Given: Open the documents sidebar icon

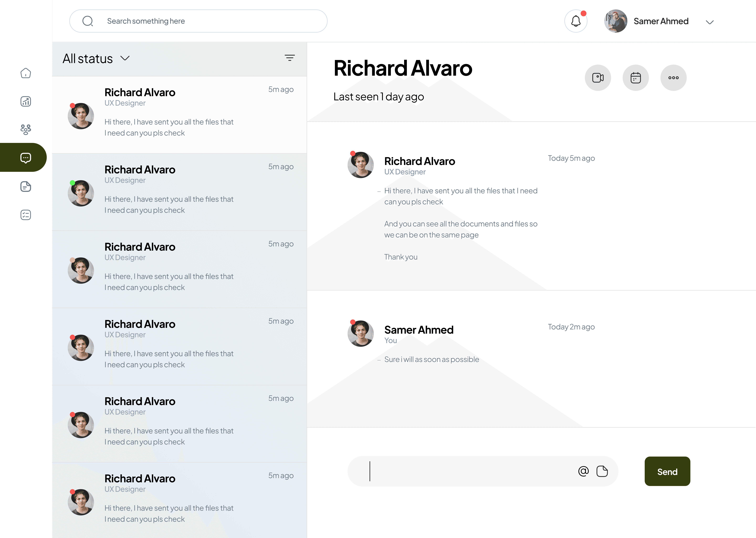Looking at the screenshot, I should (25, 187).
